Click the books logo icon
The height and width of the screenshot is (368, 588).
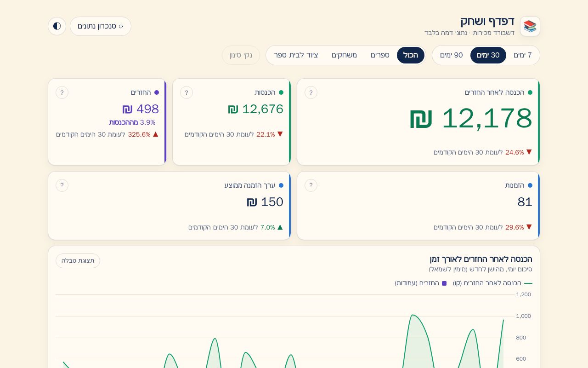(530, 26)
